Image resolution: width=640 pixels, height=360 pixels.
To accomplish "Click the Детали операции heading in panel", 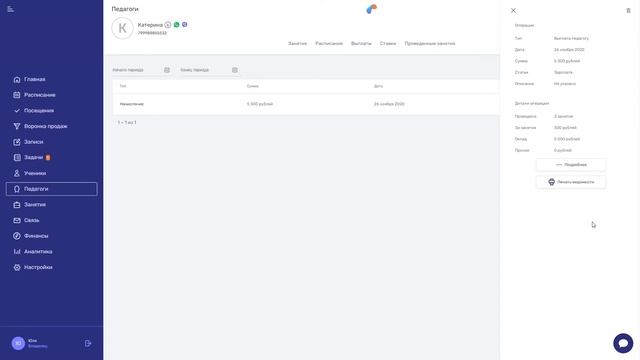I will click(x=531, y=103).
